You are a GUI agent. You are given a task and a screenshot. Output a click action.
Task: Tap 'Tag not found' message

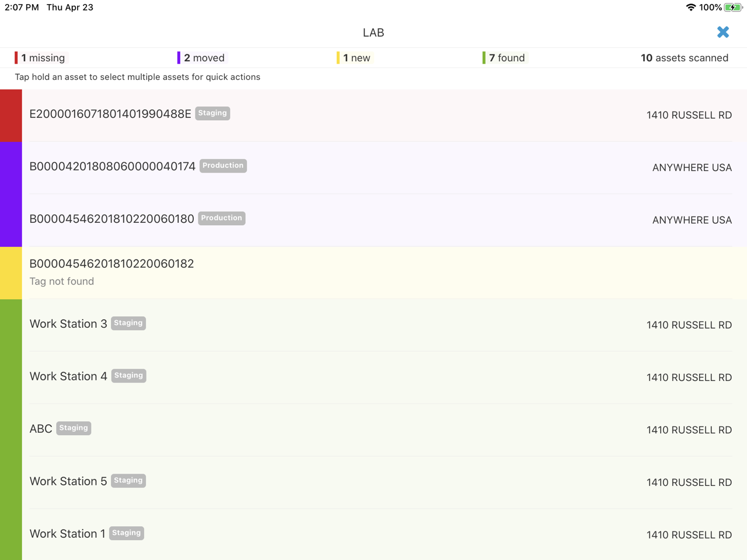click(x=62, y=281)
